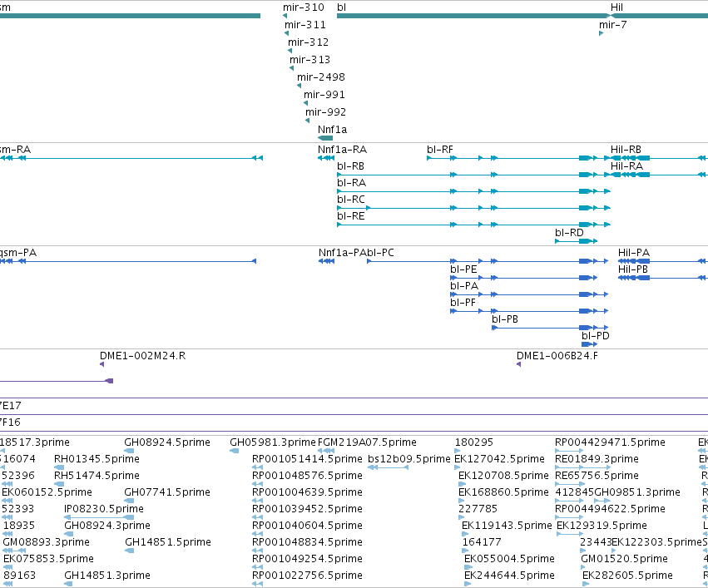Click the GH14851.3prime EST label

107,576
